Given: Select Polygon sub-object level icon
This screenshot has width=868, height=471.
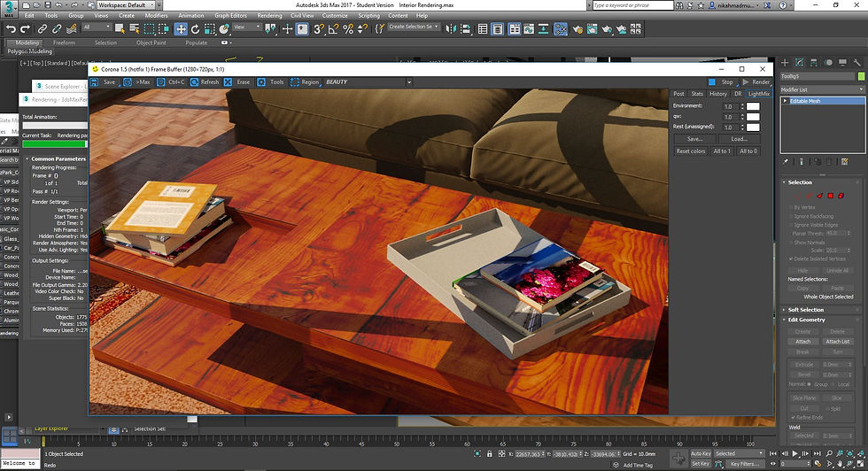Looking at the screenshot, I should (x=831, y=196).
